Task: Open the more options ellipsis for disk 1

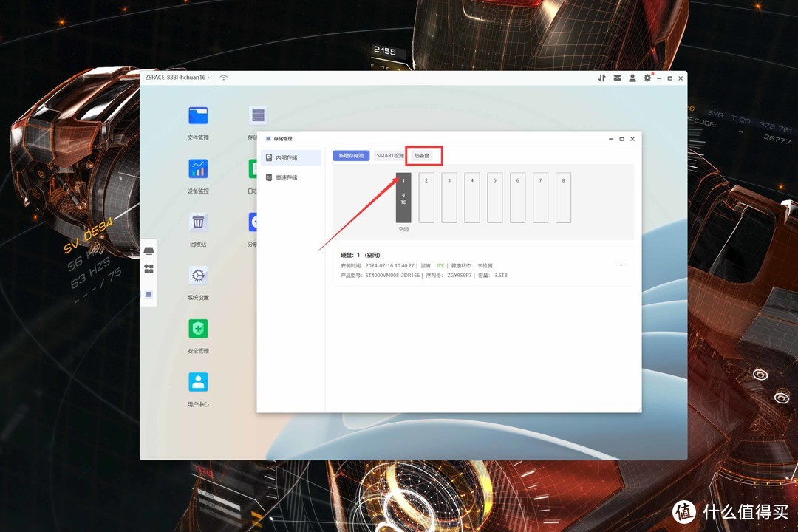Action: 622,265
